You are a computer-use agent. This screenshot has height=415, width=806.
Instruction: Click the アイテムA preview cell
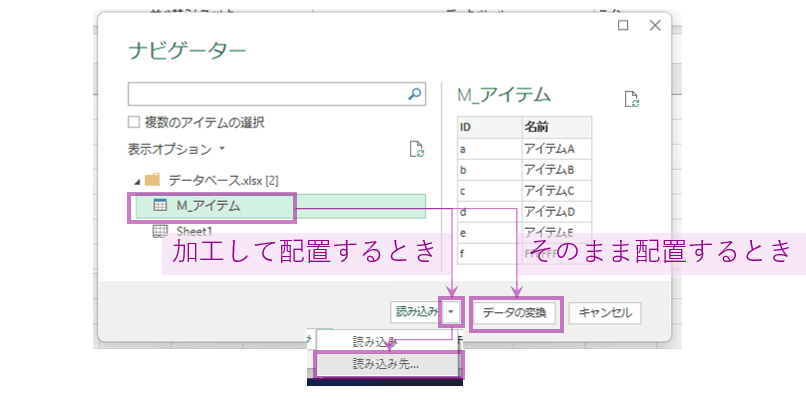pyautogui.click(x=557, y=149)
